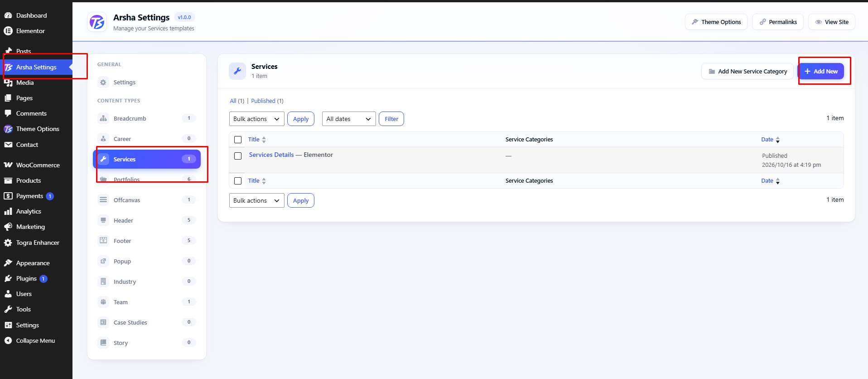Screen dimensions: 868x379
Task: Click the Header layout icon in content types
Action: [103, 220]
